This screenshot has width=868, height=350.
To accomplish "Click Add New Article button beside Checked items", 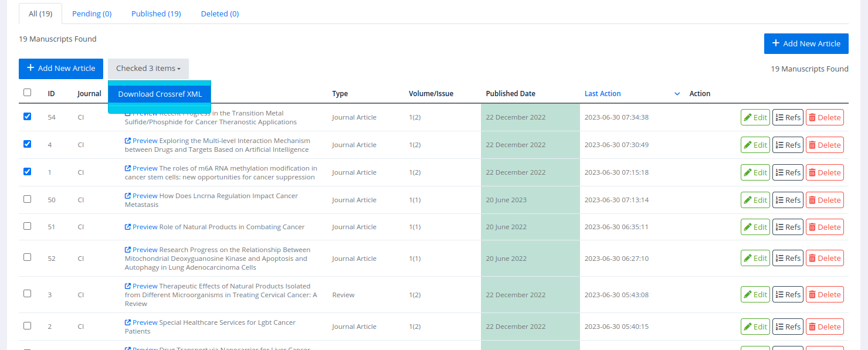I will click(x=61, y=69).
